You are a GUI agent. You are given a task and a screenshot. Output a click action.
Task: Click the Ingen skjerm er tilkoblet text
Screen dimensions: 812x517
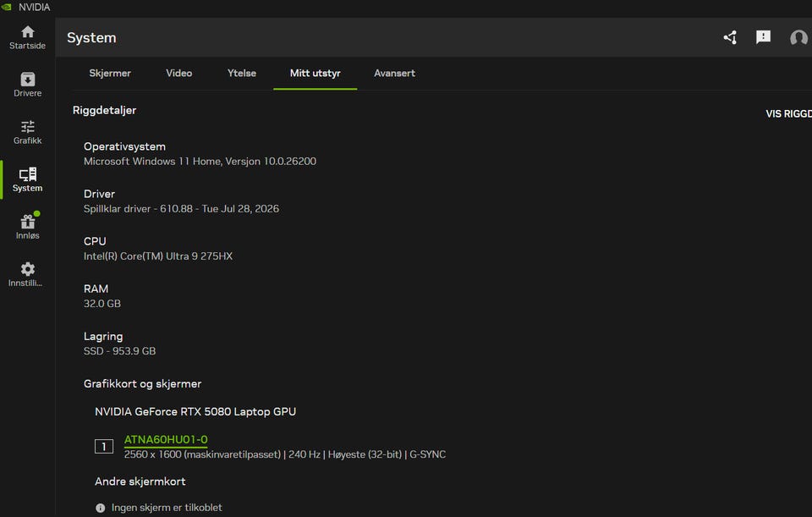pyautogui.click(x=167, y=508)
